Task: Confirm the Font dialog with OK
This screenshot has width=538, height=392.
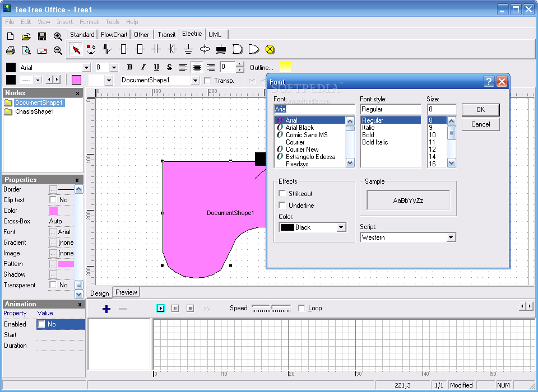Action: click(480, 109)
